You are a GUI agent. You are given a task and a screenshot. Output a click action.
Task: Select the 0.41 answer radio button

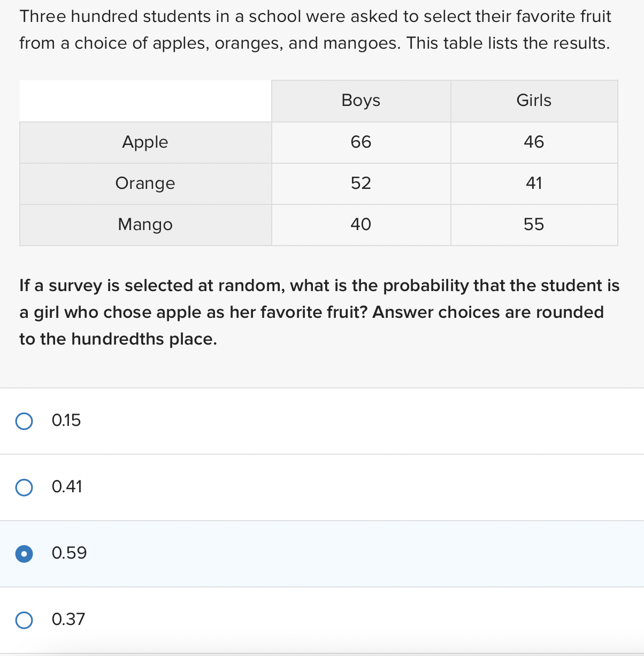24,487
